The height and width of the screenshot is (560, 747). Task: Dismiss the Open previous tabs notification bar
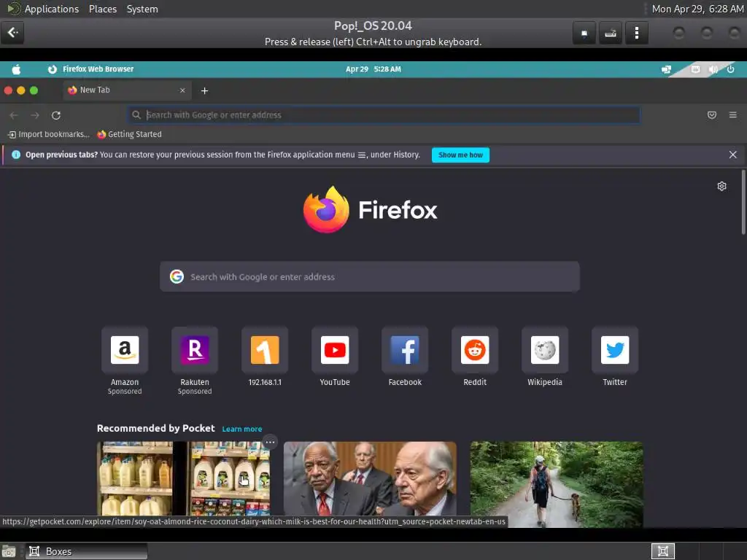(x=732, y=155)
